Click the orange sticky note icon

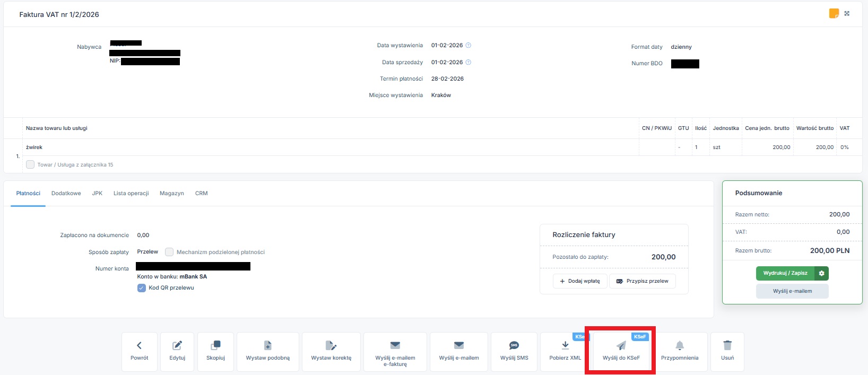pos(834,13)
